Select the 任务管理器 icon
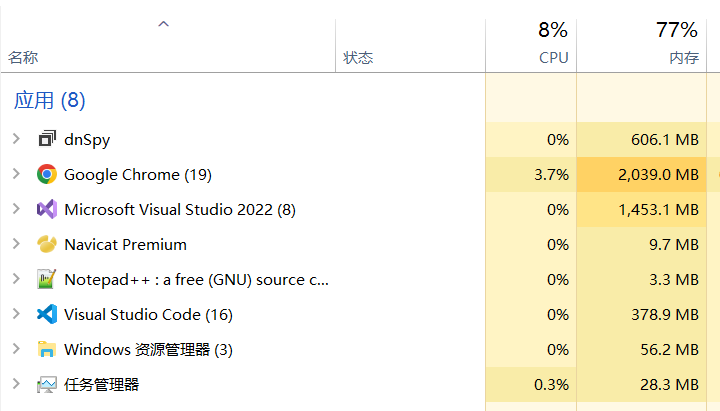720x411 pixels. click(47, 384)
